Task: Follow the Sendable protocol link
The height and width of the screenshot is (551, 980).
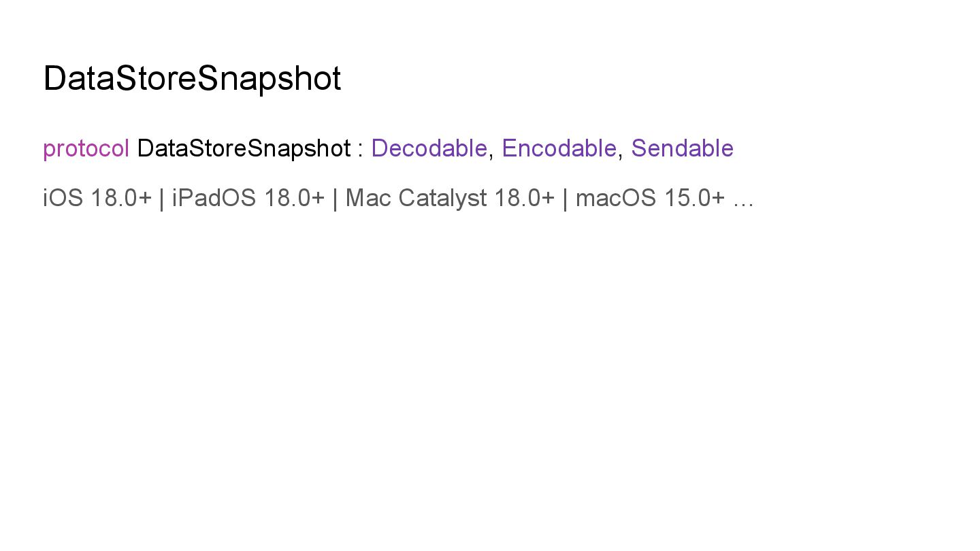Action: click(682, 148)
